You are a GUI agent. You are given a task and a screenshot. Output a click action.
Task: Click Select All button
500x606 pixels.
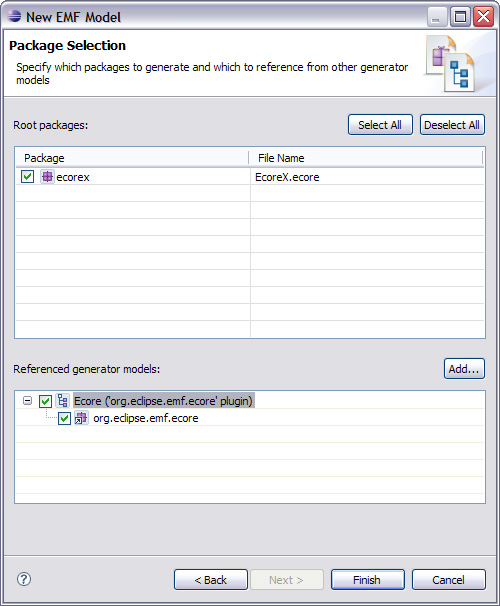click(x=380, y=125)
